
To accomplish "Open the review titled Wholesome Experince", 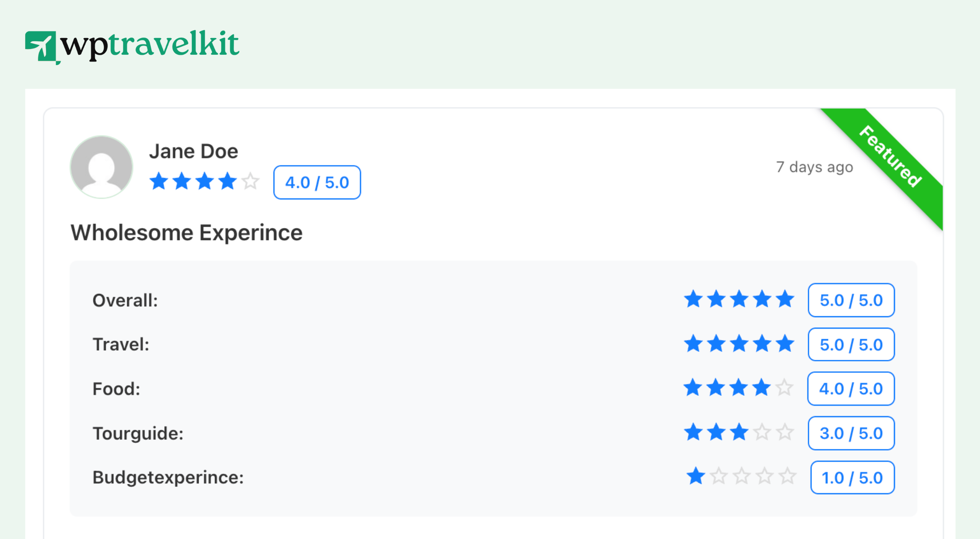I will pyautogui.click(x=186, y=232).
